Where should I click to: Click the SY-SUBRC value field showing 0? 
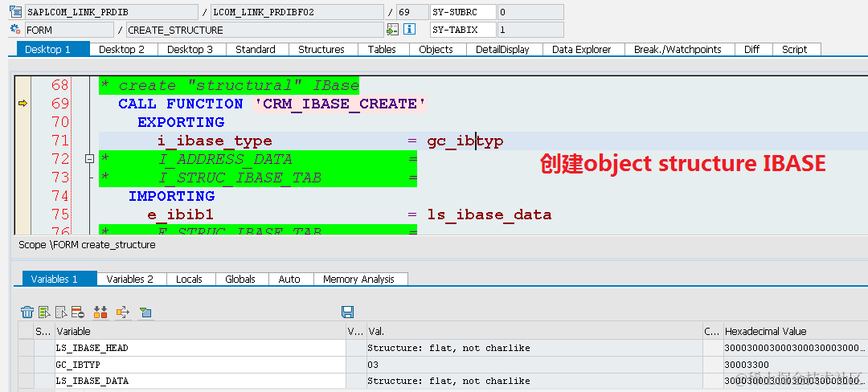point(530,11)
